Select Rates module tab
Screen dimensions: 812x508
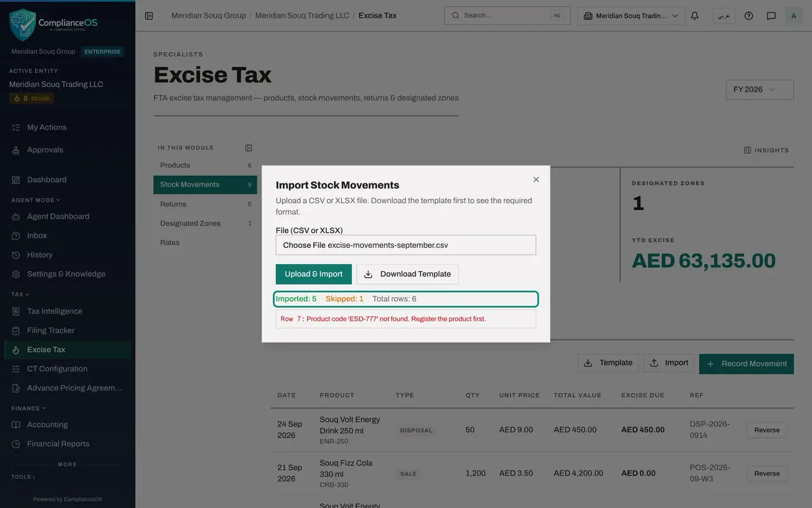point(206,243)
